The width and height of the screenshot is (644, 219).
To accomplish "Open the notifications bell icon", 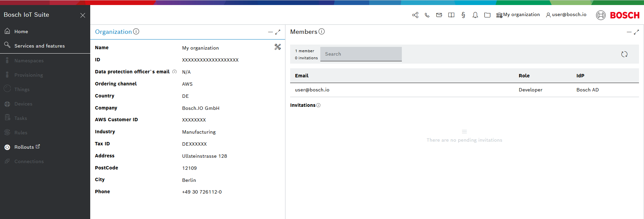I will point(475,15).
